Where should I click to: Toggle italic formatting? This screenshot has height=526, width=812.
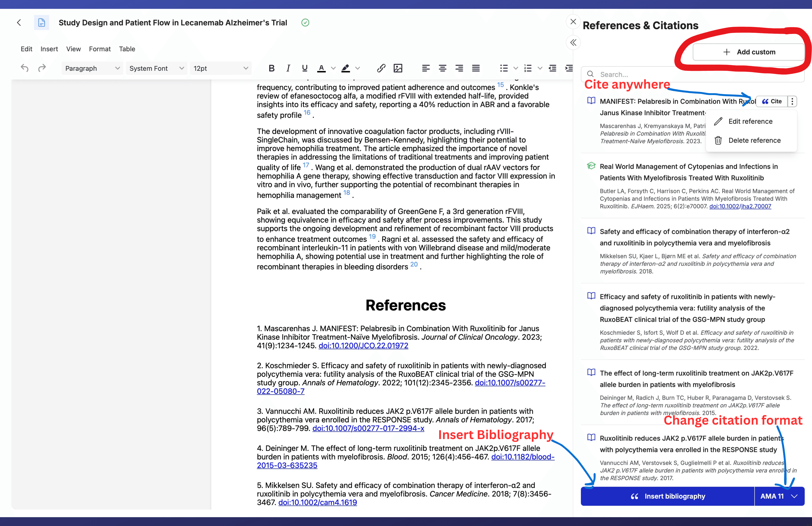tap(288, 68)
